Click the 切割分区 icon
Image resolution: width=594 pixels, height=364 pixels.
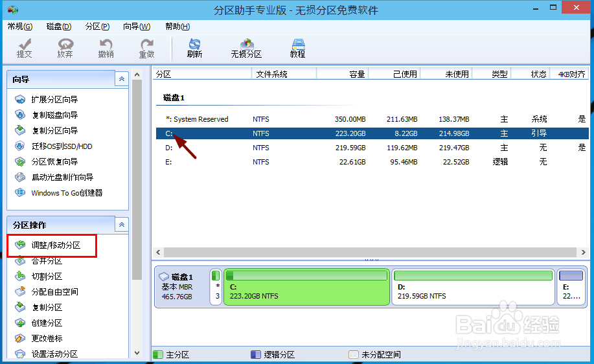coord(20,276)
